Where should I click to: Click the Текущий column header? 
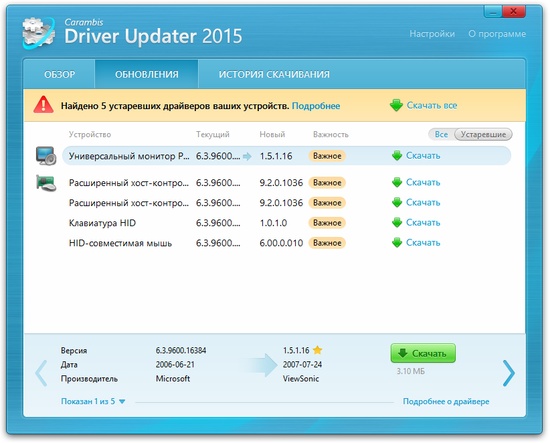pyautogui.click(x=213, y=134)
